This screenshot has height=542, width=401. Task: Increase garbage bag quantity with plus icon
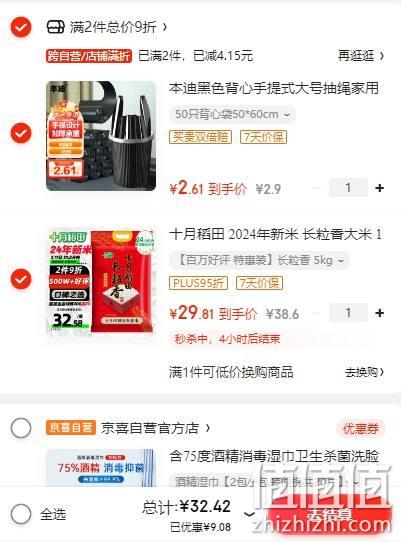click(380, 188)
